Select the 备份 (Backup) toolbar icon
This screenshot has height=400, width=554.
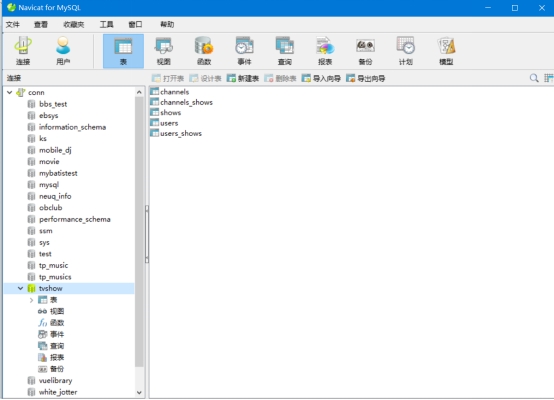coord(365,51)
